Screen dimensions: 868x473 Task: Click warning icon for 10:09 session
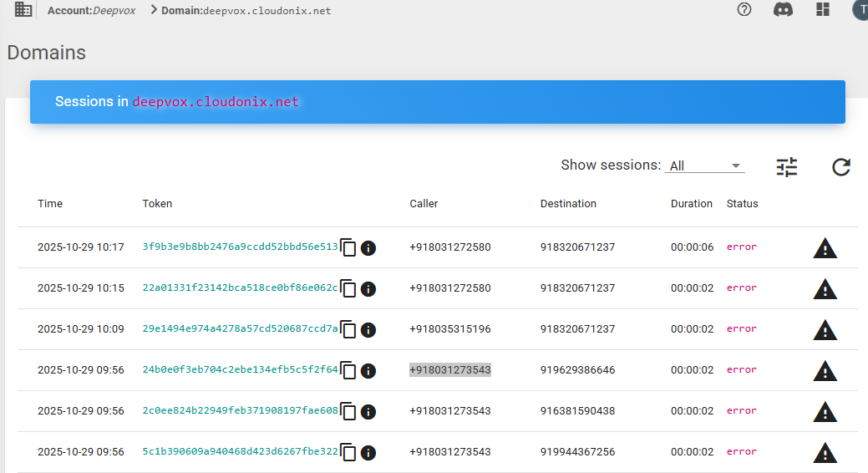(x=825, y=329)
